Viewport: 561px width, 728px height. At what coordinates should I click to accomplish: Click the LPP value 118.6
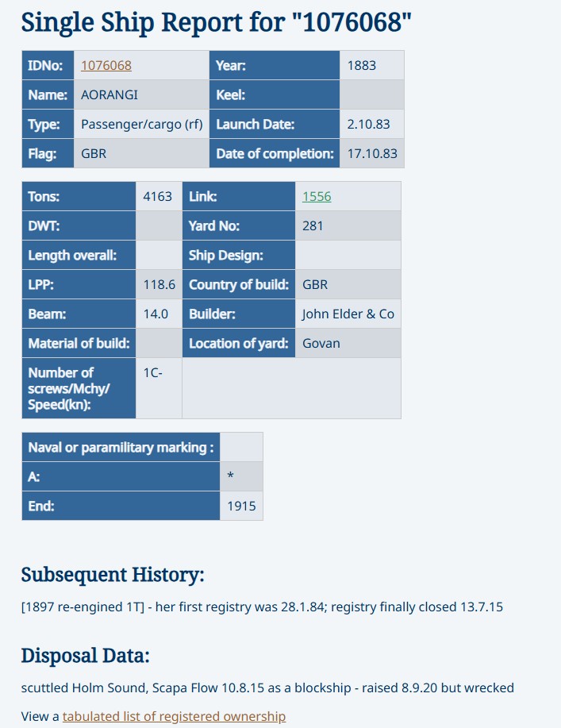pyautogui.click(x=158, y=284)
